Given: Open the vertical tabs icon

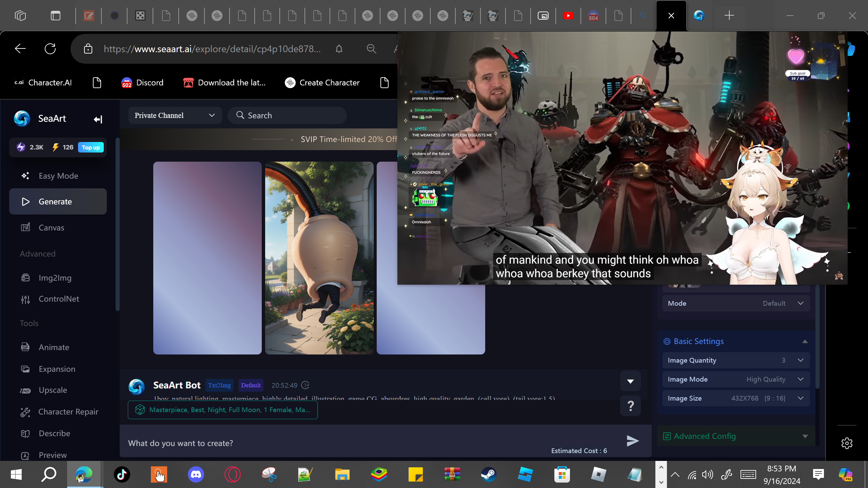Looking at the screenshot, I should pos(56,16).
